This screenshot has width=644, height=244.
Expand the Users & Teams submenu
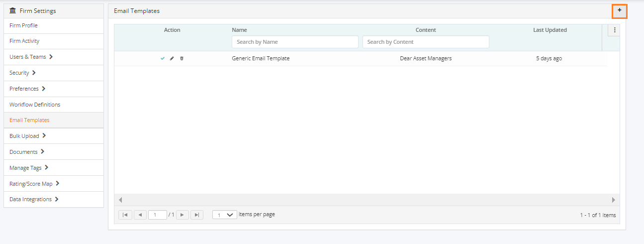(51, 57)
